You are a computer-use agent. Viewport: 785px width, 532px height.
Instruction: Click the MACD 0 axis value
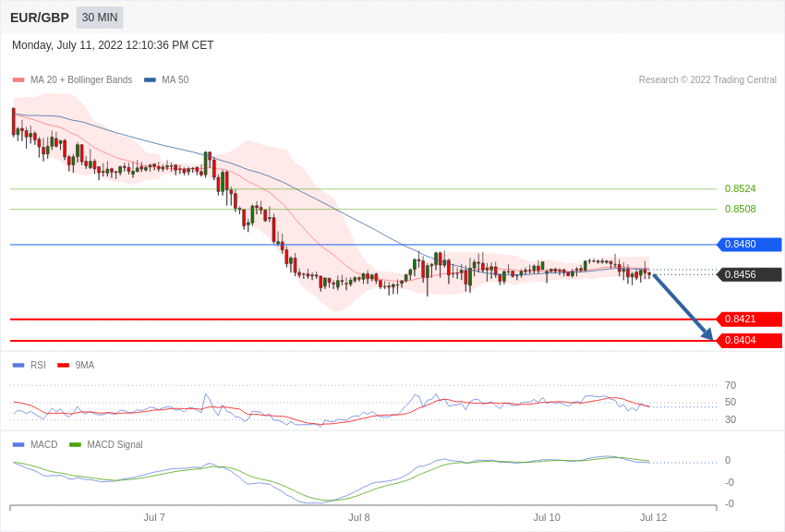[x=728, y=460]
